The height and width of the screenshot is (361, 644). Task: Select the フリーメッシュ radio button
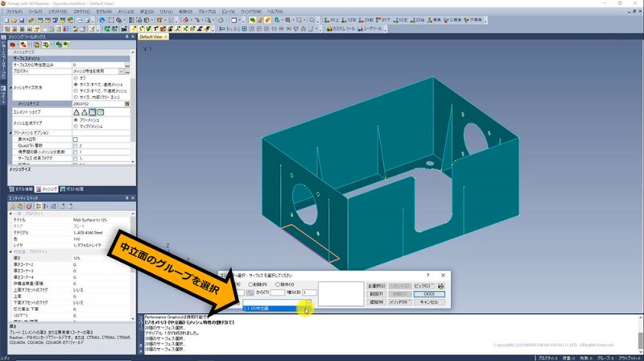(x=76, y=120)
